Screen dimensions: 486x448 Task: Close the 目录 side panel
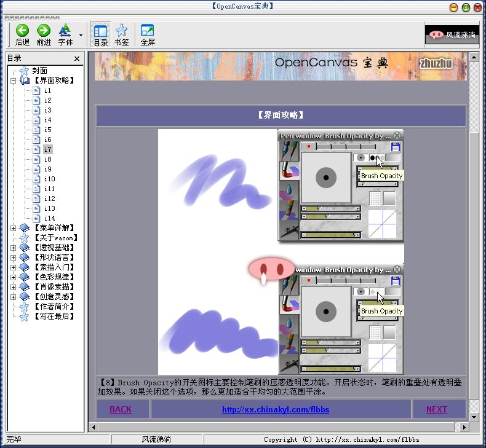77,58
